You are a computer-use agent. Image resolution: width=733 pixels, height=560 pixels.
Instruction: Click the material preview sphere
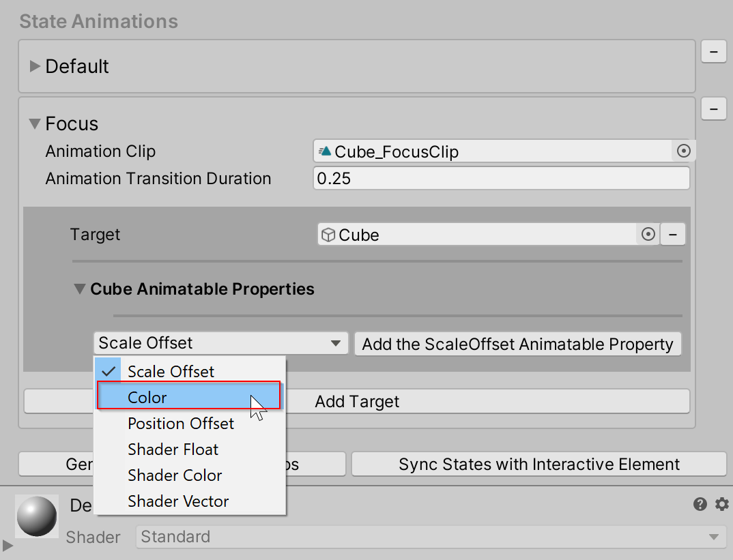click(x=36, y=516)
